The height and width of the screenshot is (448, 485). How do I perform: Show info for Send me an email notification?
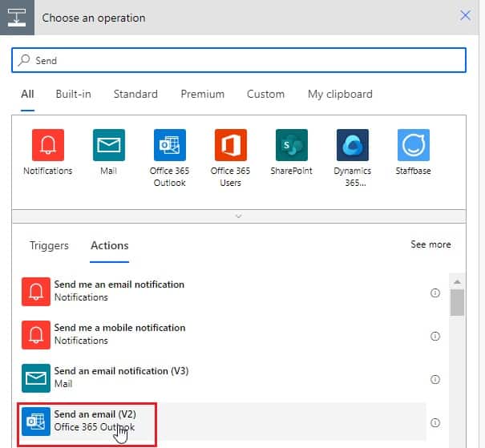click(x=435, y=293)
